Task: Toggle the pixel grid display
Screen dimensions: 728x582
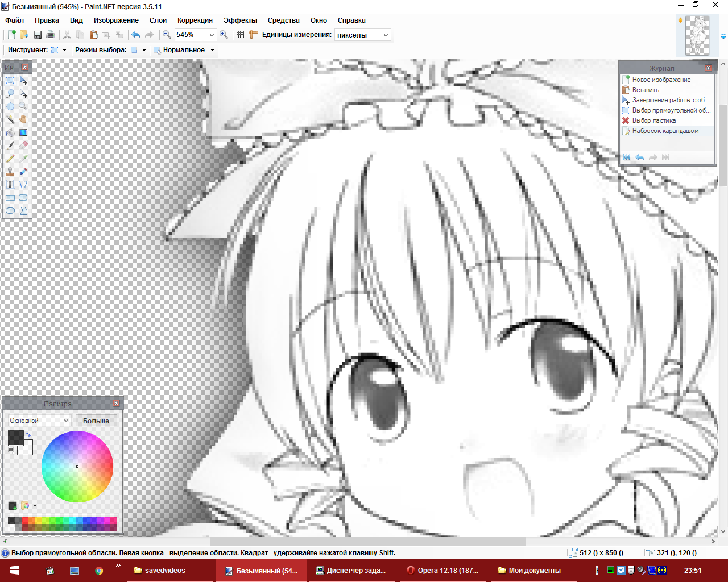Action: 241,35
